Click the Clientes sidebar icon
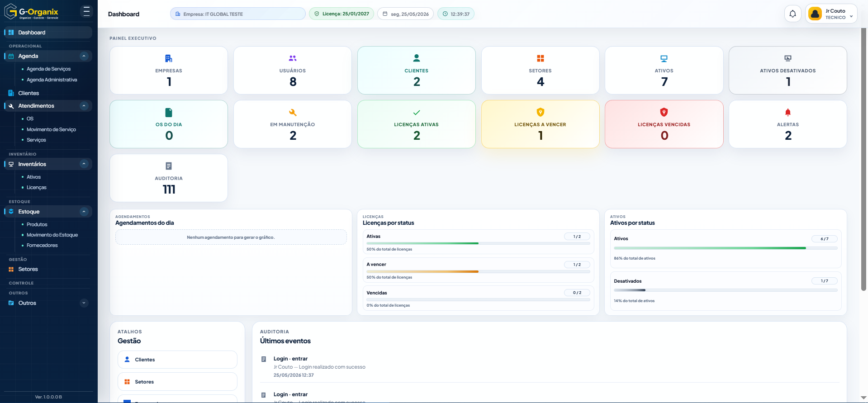Image resolution: width=868 pixels, height=403 pixels. pos(11,93)
